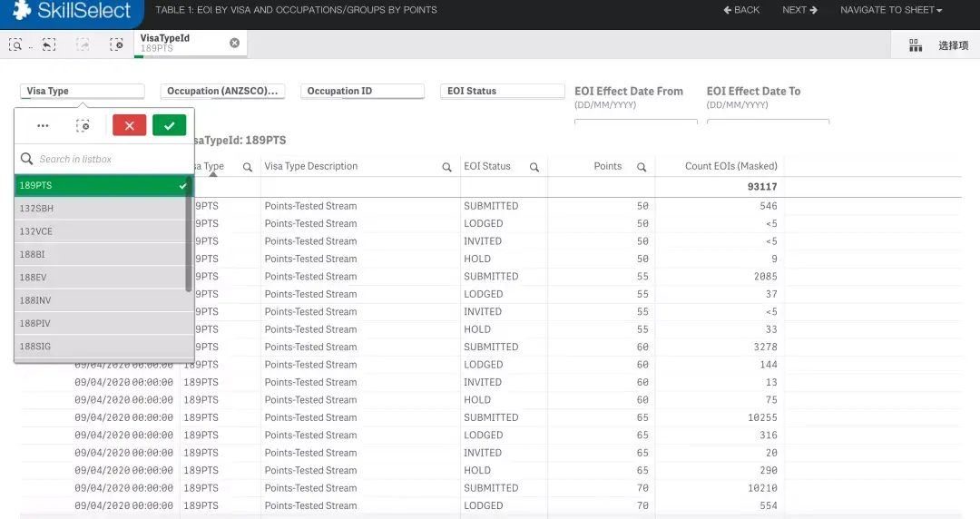The height and width of the screenshot is (519, 980).
Task: Clear all selections in the toolbar
Action: pyautogui.click(x=116, y=44)
